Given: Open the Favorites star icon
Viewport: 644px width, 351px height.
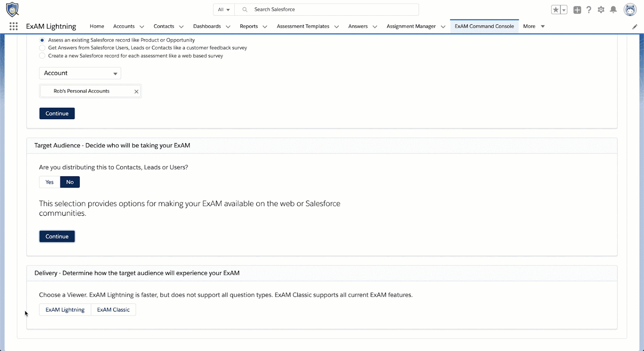Looking at the screenshot, I should tap(555, 10).
